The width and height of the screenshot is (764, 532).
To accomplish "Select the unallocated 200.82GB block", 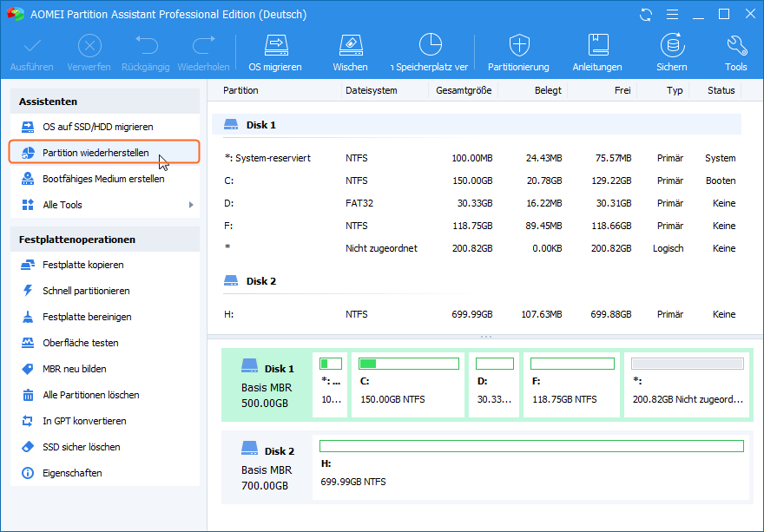I will (687, 384).
